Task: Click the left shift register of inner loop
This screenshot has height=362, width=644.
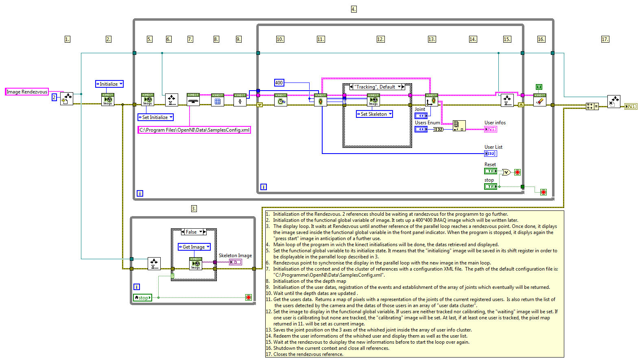Action: click(x=260, y=105)
